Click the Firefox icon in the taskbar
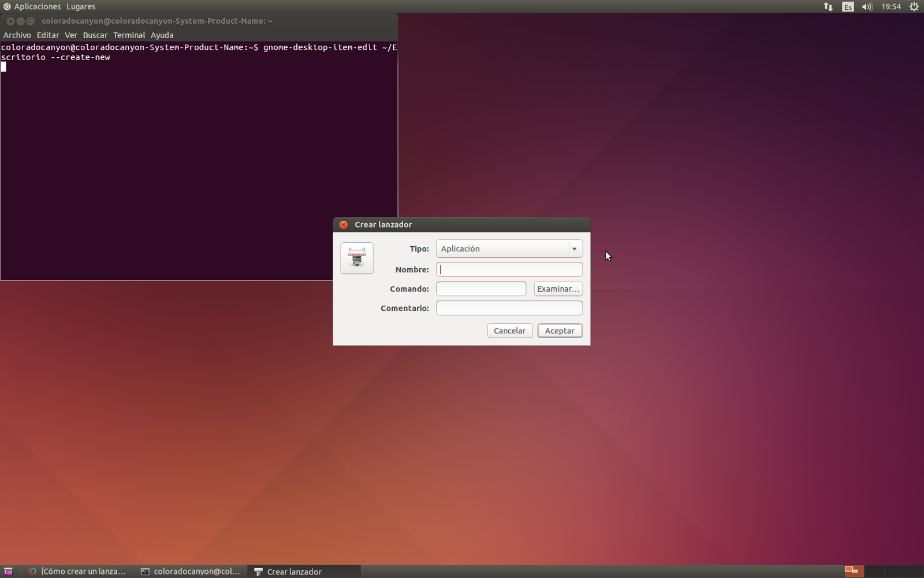The width and height of the screenshot is (924, 578). (x=32, y=571)
